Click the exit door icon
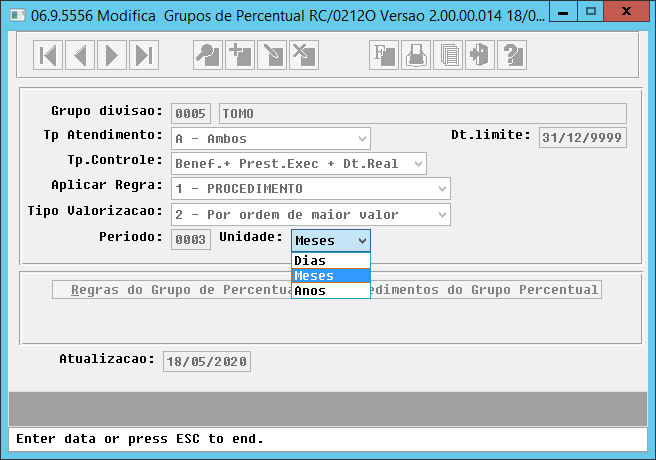Viewport: 656px width, 460px height. [x=480, y=55]
